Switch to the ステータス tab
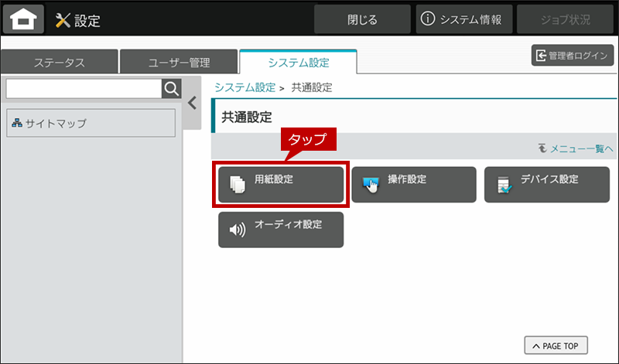 [59, 63]
